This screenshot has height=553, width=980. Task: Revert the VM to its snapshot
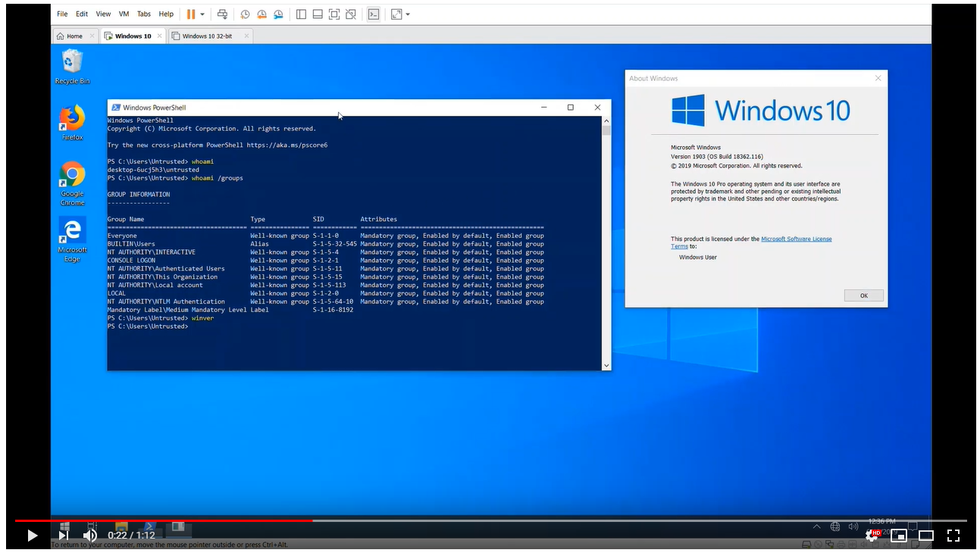point(261,14)
